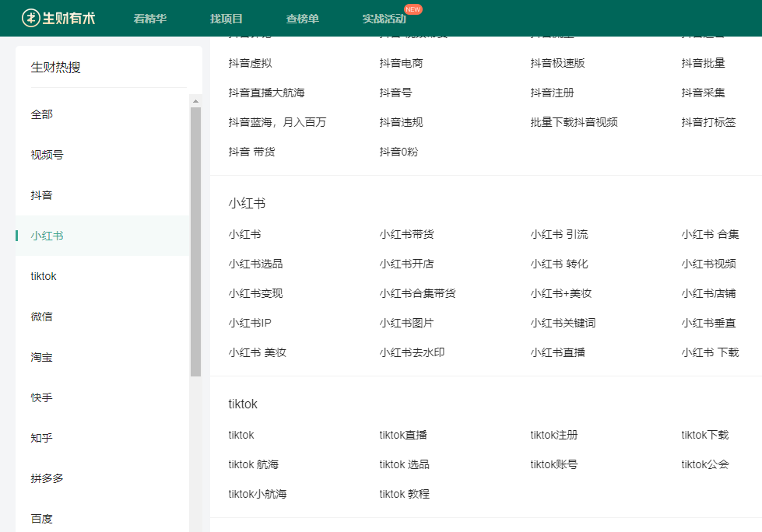Click the tiktok 选品 keyword
This screenshot has width=762, height=532.
[404, 465]
